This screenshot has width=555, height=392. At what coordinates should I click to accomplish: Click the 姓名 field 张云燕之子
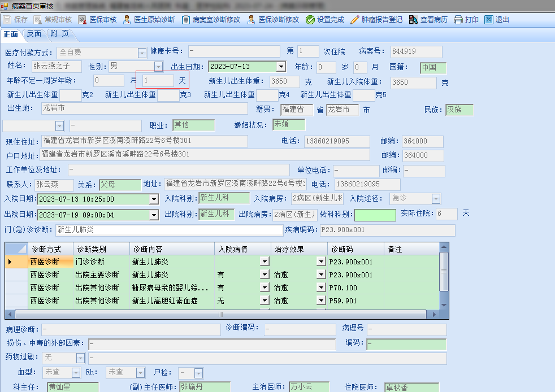click(57, 66)
